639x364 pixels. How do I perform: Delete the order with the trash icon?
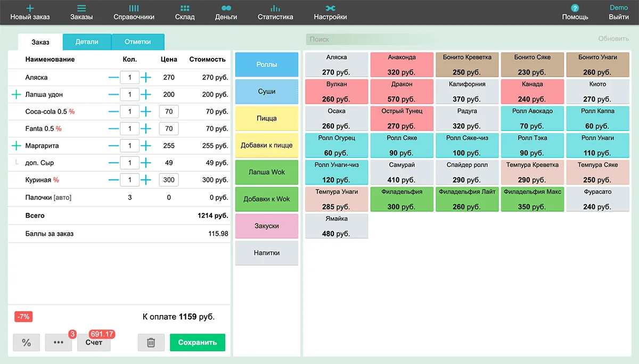(x=151, y=343)
